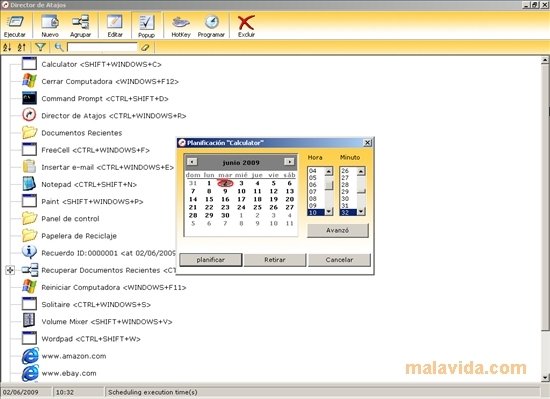Select the Paint list entry
This screenshot has width=550, height=399.
coord(92,202)
